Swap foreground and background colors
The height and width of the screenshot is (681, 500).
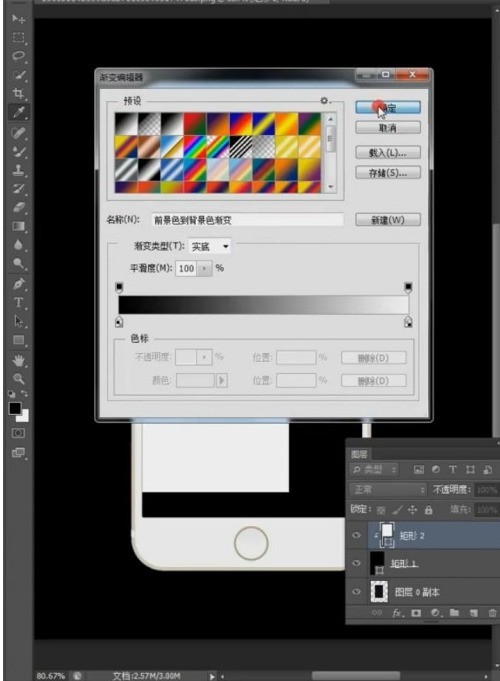tap(25, 393)
